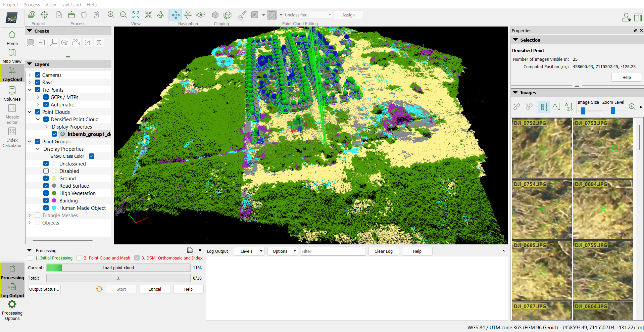Select the Trackball navigation mode icon
This screenshot has width=644, height=332.
(x=188, y=15)
